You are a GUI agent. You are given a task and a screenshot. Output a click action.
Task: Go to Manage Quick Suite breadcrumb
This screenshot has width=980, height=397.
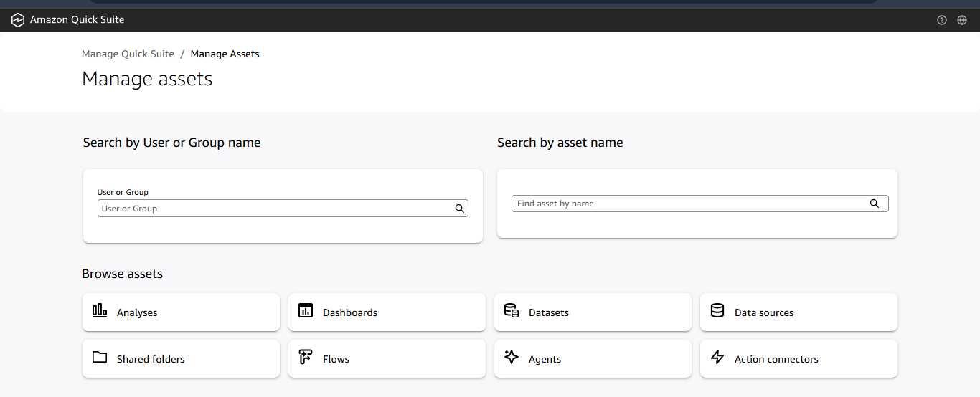pos(128,54)
